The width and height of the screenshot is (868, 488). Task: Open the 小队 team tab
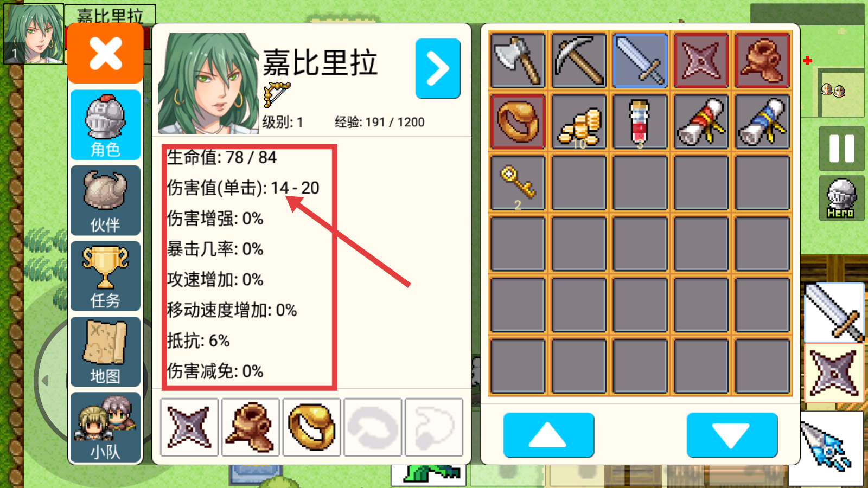point(105,427)
